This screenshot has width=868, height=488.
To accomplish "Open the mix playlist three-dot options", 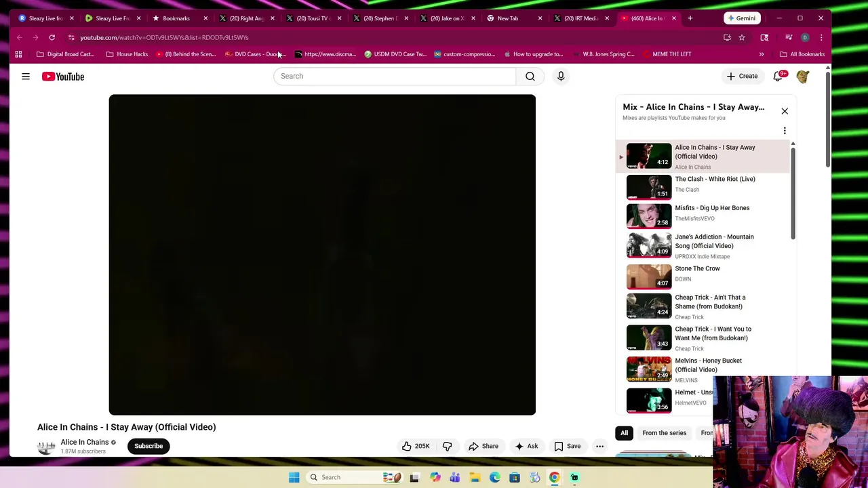I will pyautogui.click(x=785, y=131).
